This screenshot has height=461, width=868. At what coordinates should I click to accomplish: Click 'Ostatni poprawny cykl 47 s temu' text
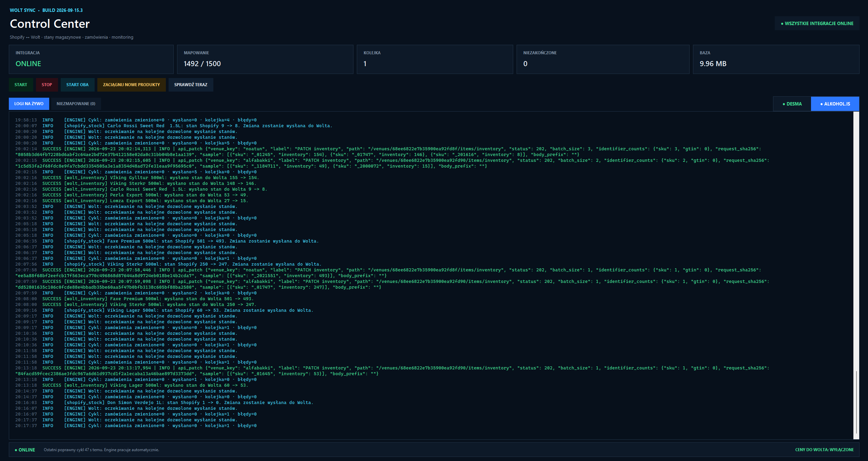pos(101,450)
